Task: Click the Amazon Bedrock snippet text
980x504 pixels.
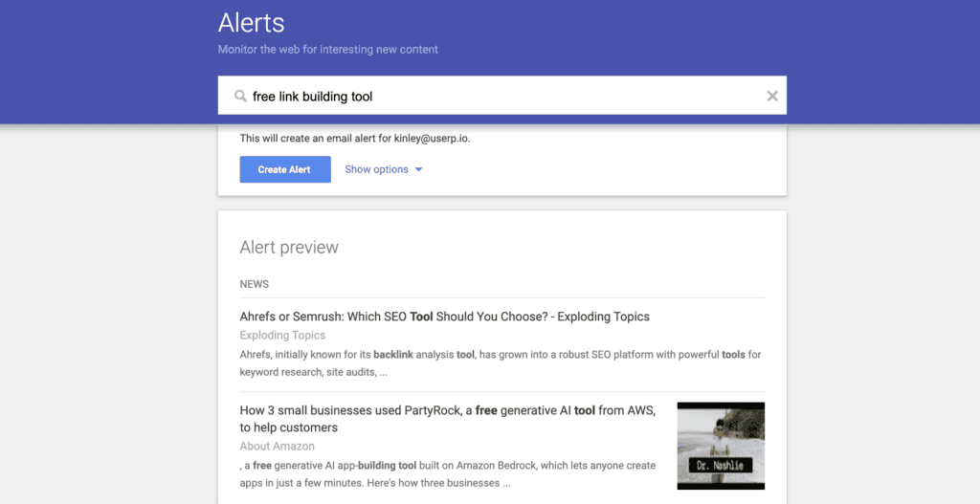Action: tap(448, 474)
